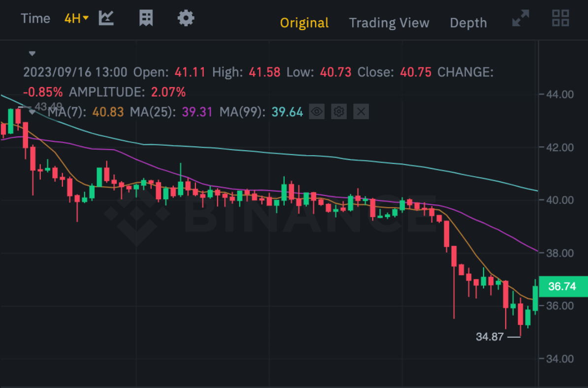This screenshot has width=588, height=388.
Task: Click the Time label
Action: (35, 19)
